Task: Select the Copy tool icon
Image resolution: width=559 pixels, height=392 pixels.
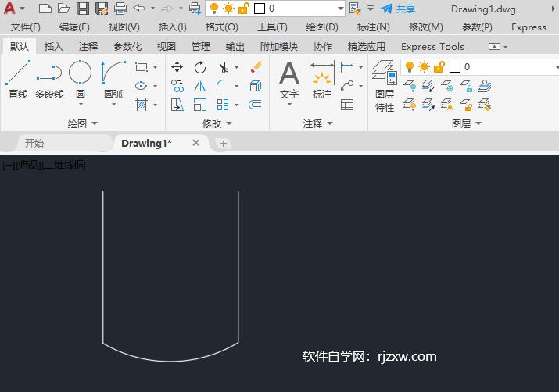Action: [x=177, y=86]
